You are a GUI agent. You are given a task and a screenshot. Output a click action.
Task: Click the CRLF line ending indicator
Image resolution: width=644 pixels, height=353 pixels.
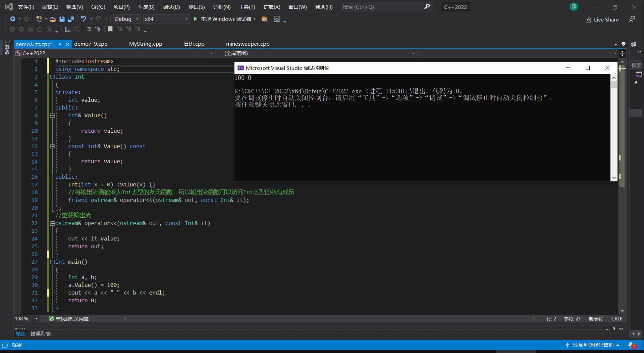(x=617, y=319)
